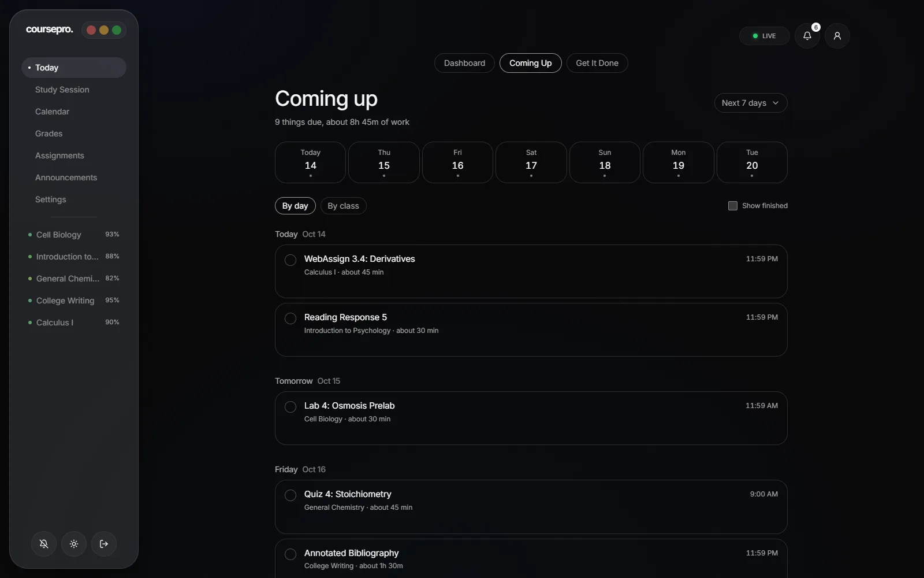Group items By class
The width and height of the screenshot is (924, 578).
tap(343, 206)
